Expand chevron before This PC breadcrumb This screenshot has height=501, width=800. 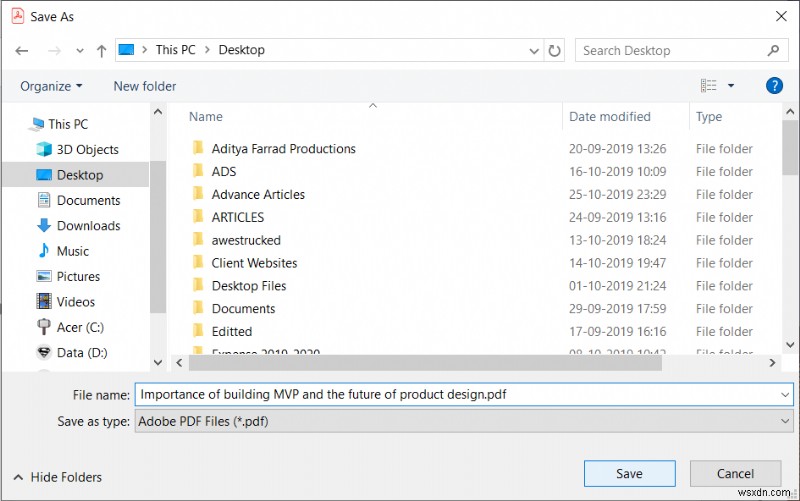(x=145, y=49)
